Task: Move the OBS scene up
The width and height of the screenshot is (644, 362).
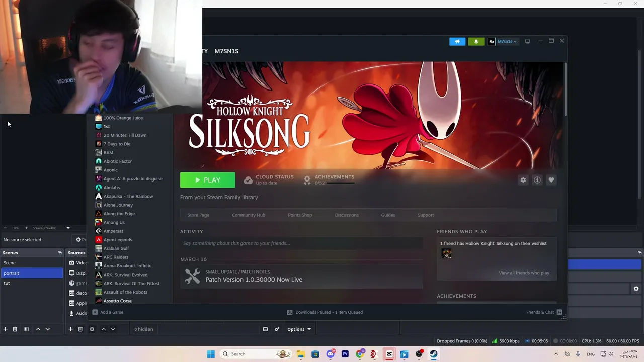Action: (38, 329)
